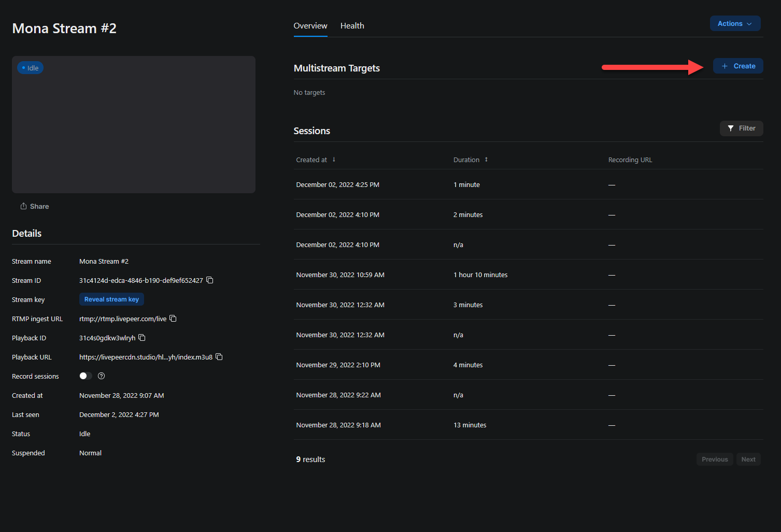Image resolution: width=781 pixels, height=532 pixels.
Task: Go to Next page of sessions
Action: pos(748,459)
